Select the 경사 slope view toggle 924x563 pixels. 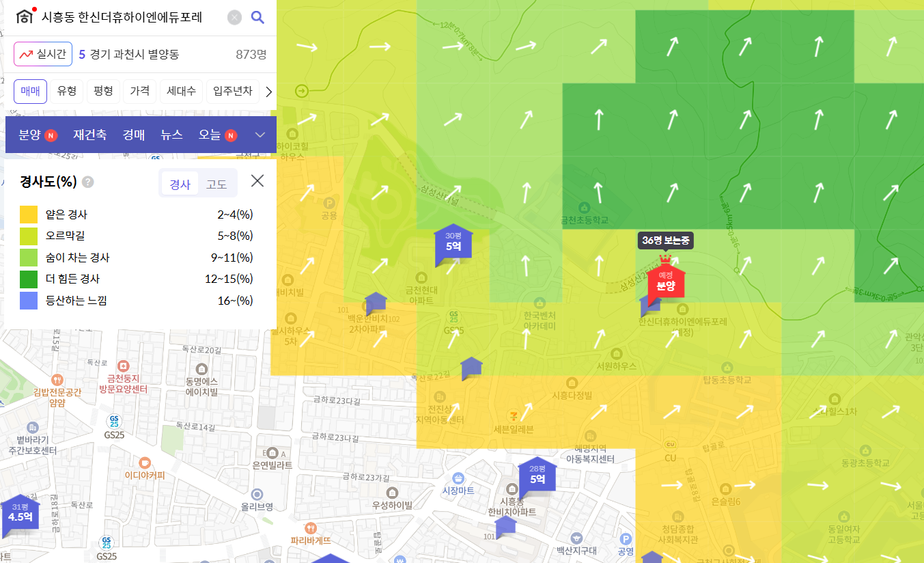click(x=180, y=183)
